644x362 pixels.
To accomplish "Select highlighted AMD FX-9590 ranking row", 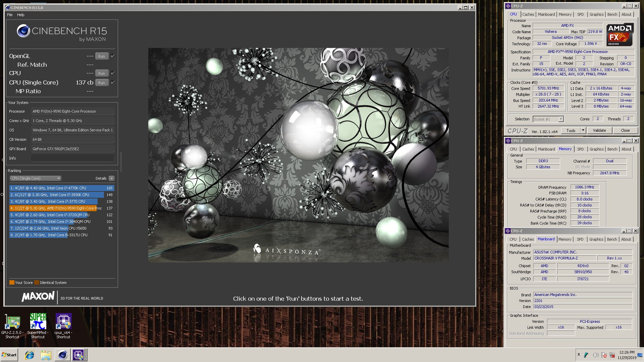I will [62, 208].
